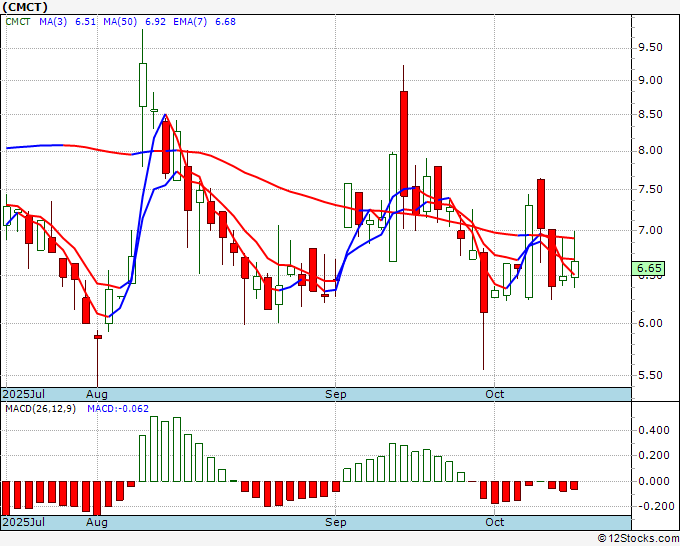Click the 5.50 price axis label
Screen dimensions: 680x546
pos(650,375)
